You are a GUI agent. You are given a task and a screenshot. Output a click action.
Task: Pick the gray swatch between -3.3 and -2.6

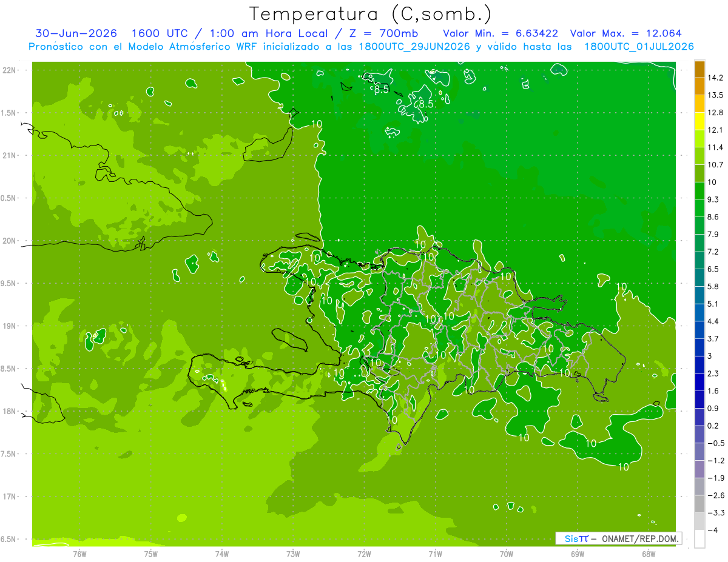point(699,504)
